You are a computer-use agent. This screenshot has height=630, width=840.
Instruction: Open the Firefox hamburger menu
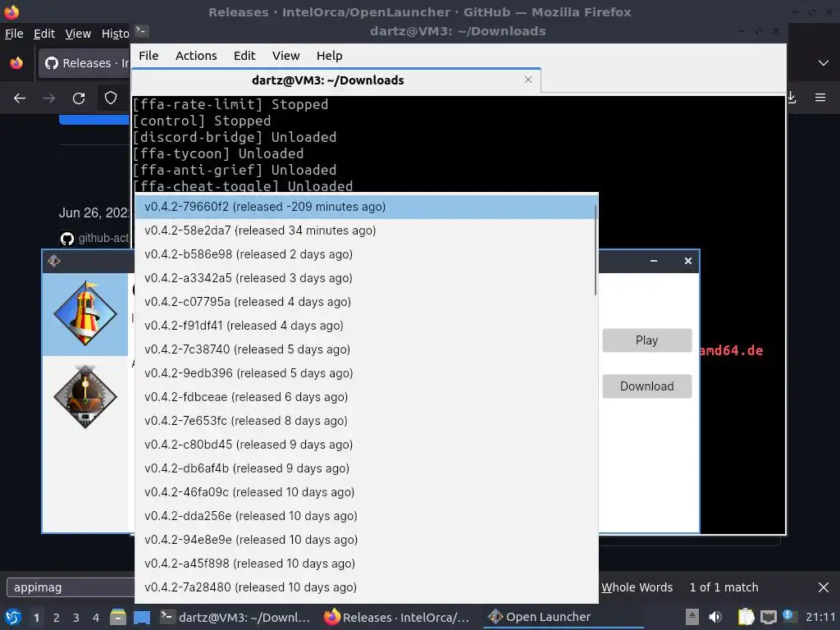(x=820, y=98)
